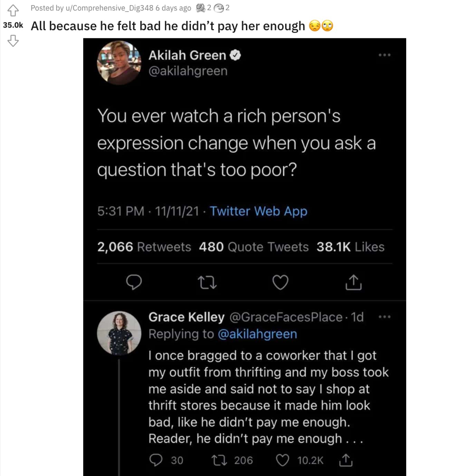Viewport: 449px width, 476px height.
Task: Like Grace Kelley's reply tweet
Action: pos(283,460)
